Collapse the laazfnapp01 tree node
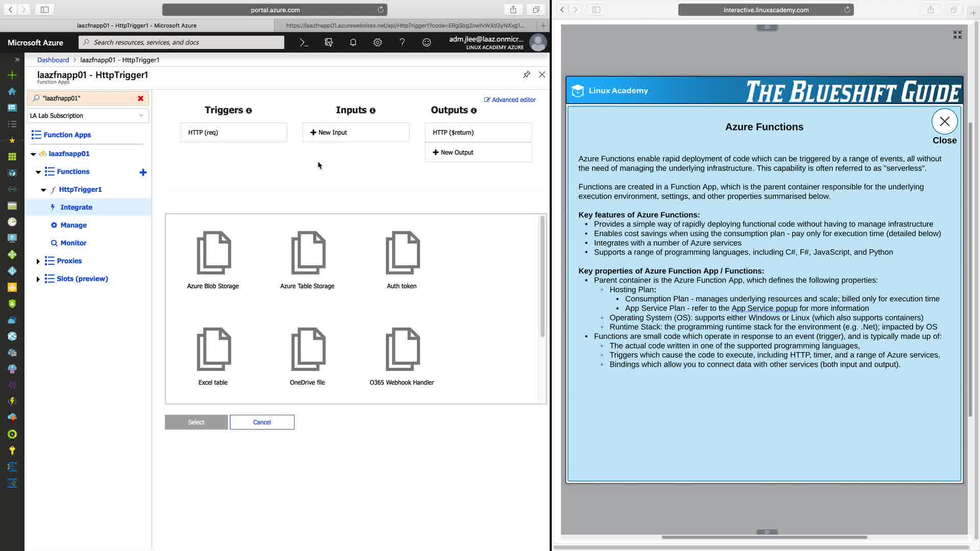This screenshot has height=551, width=980. 33,154
